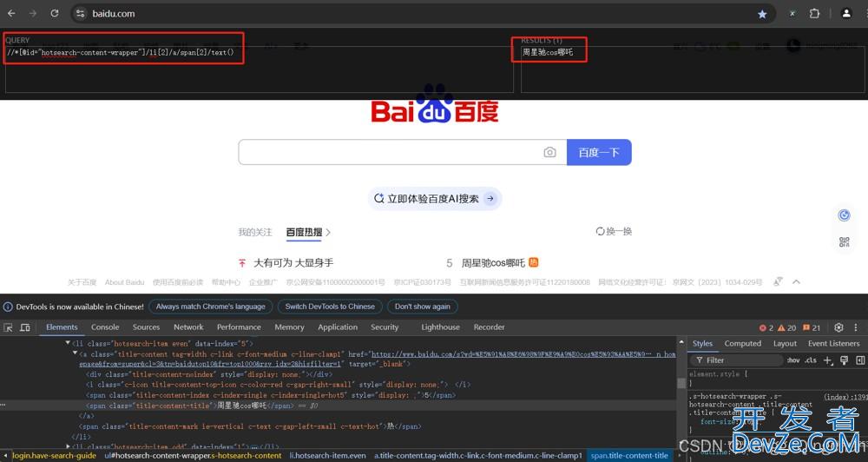868x462 pixels.
Task: Open the Sources tab
Action: point(146,327)
